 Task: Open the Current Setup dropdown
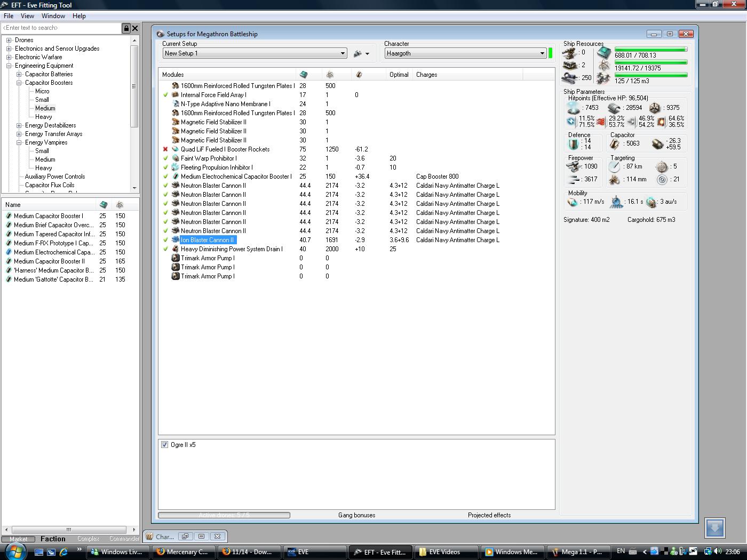point(343,53)
